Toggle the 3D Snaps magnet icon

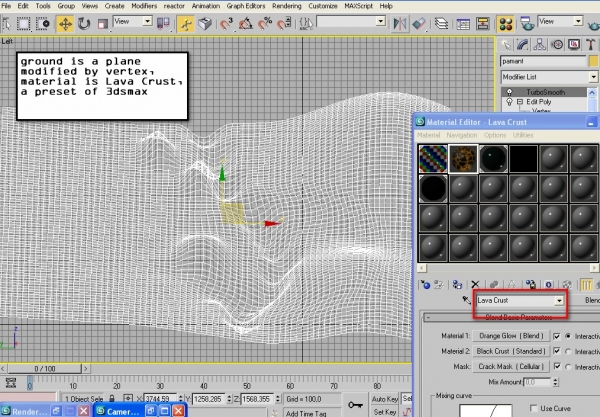click(x=226, y=24)
